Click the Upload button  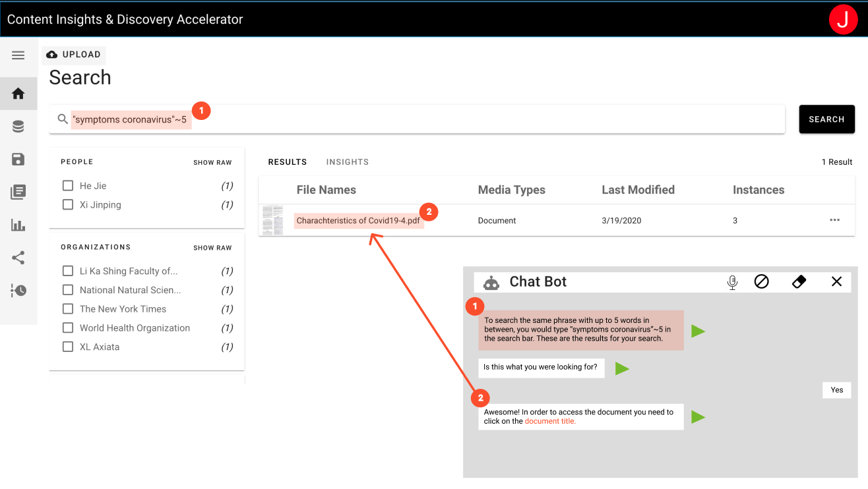pyautogui.click(x=74, y=55)
